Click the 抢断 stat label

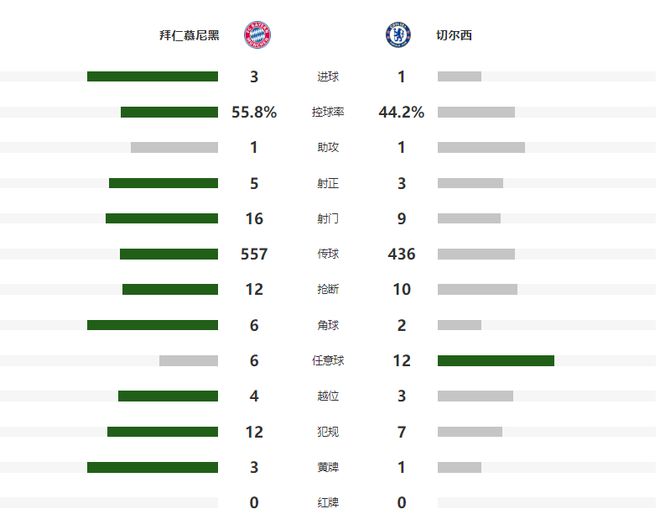(x=328, y=290)
